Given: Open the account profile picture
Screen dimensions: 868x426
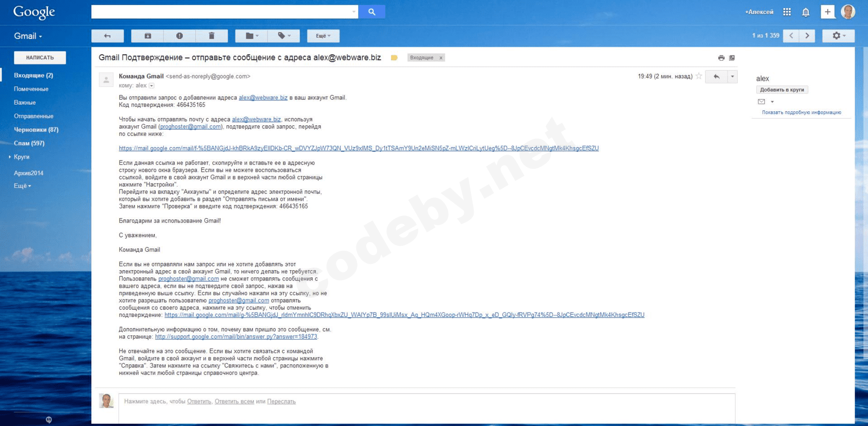Looking at the screenshot, I should point(848,11).
